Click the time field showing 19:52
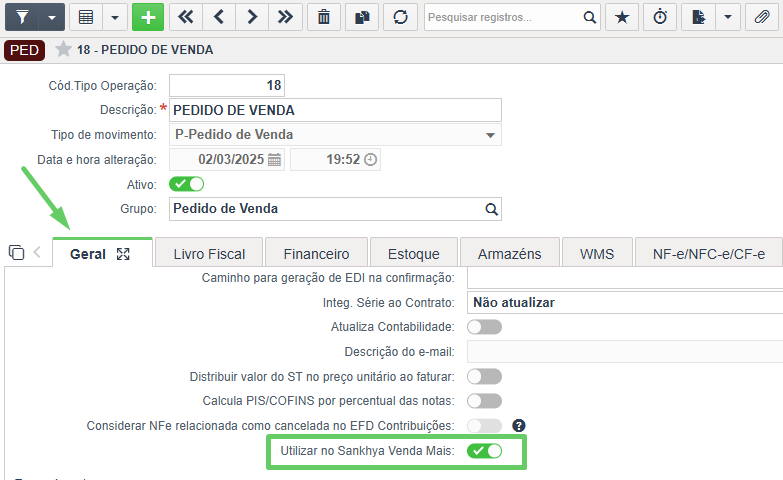The width and height of the screenshot is (783, 480). pyautogui.click(x=335, y=160)
